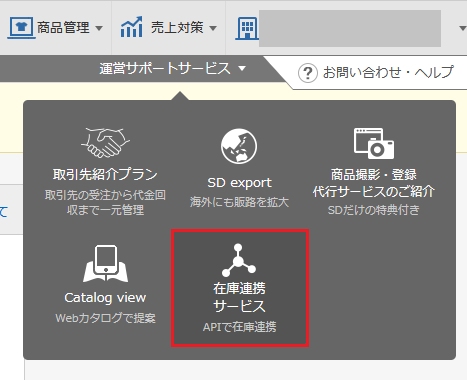467x380 pixels.
Task: Click the question mark help icon
Action: tap(307, 73)
